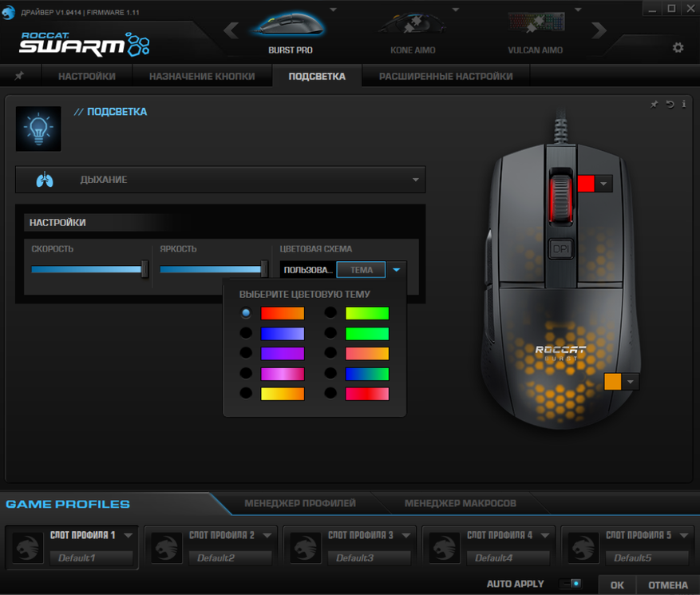Viewport: 700px width, 595px height.
Task: Select the Burst Pro mouse device
Action: (x=291, y=34)
